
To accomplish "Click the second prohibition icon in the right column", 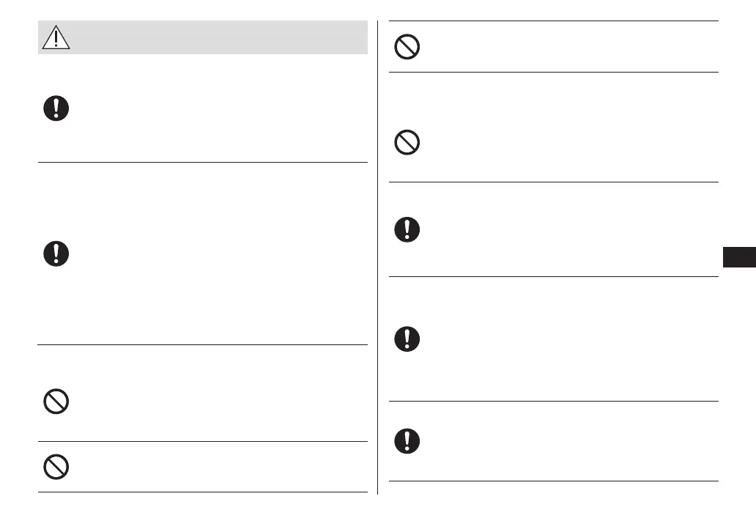I will [407, 142].
